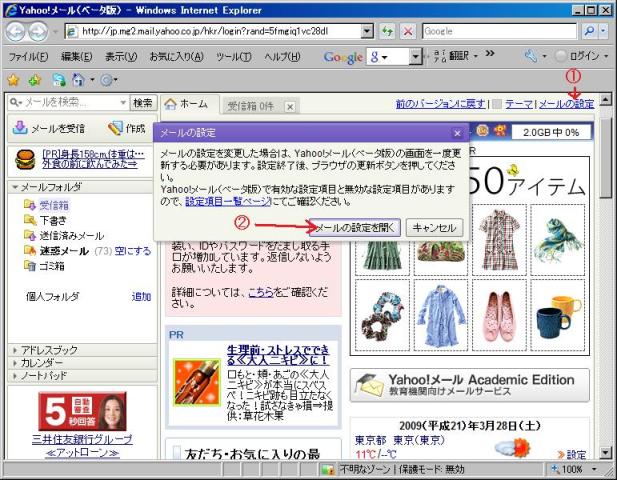Viewport: 617px width, 480px height.
Task: Open the ファイル(F) menu
Action: click(x=28, y=57)
